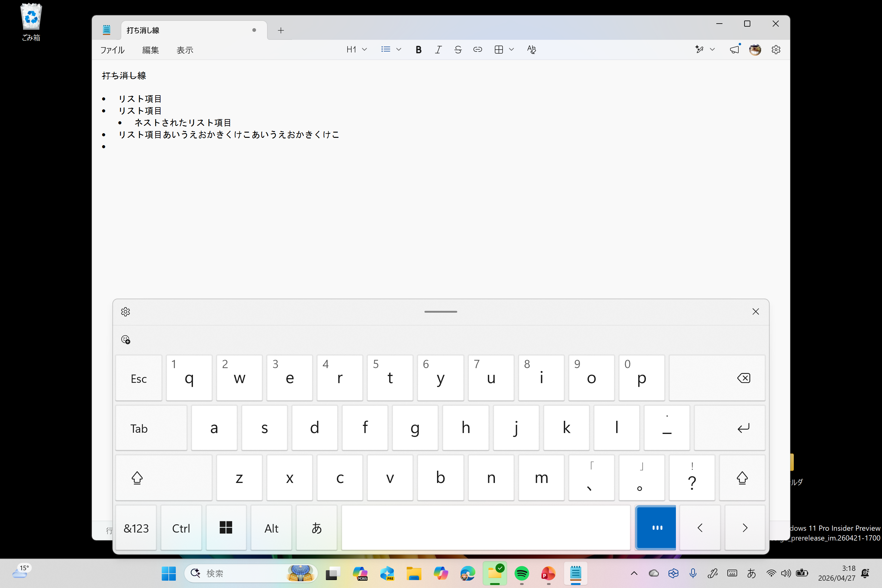The image size is (882, 588).
Task: Clear all text formatting
Action: (531, 49)
